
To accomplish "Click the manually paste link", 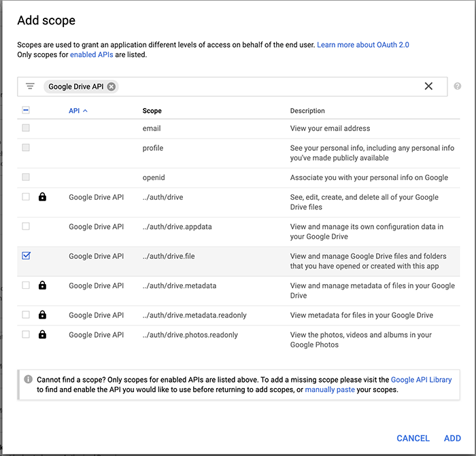I will (x=330, y=389).
